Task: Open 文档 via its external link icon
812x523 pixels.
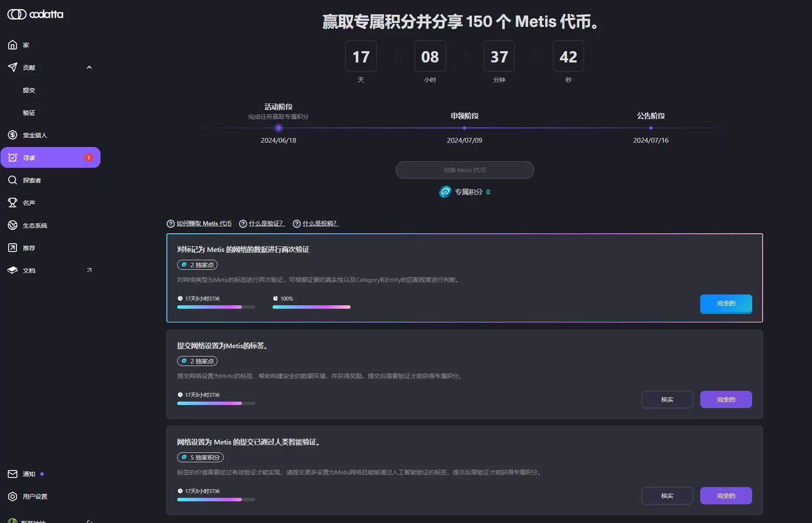Action: click(x=89, y=270)
